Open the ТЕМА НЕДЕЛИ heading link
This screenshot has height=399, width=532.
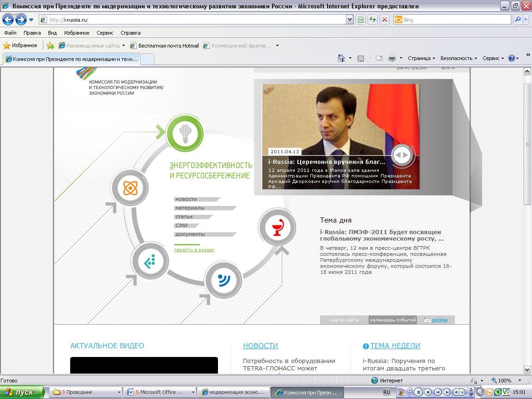coord(395,346)
